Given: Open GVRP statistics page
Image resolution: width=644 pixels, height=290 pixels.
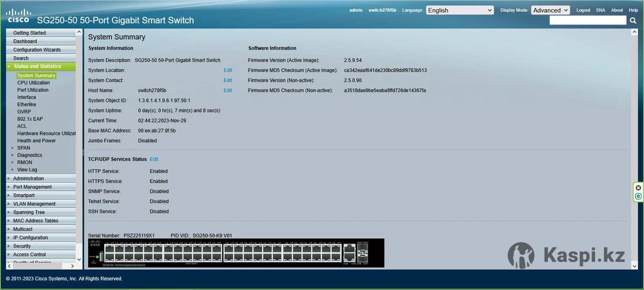Looking at the screenshot, I should click(x=24, y=112).
